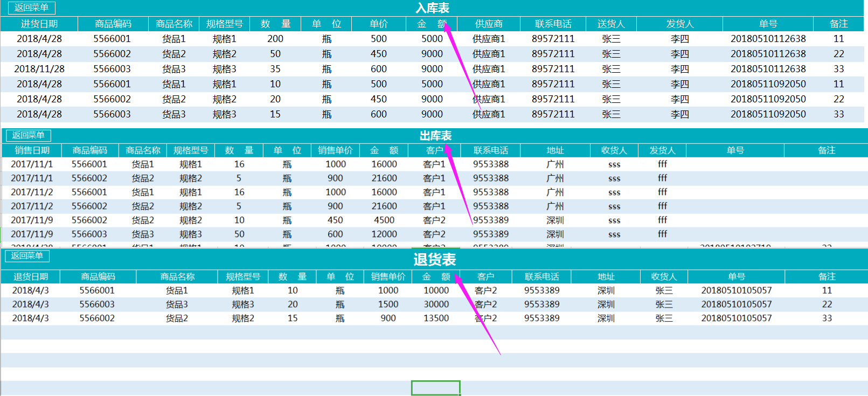
Task: Select quantity 200 in 入库表
Action: point(275,39)
